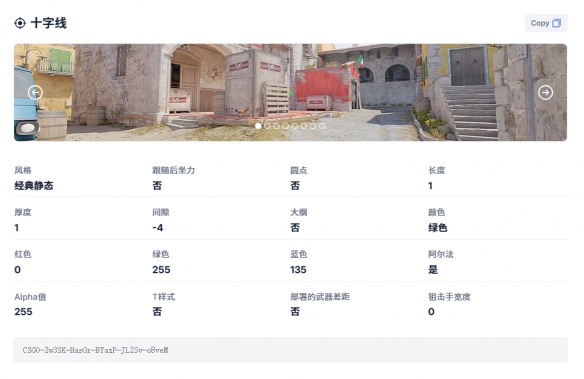Select the sixth carousel dot
Image resolution: width=584 pixels, height=379 pixels.
pyautogui.click(x=304, y=126)
